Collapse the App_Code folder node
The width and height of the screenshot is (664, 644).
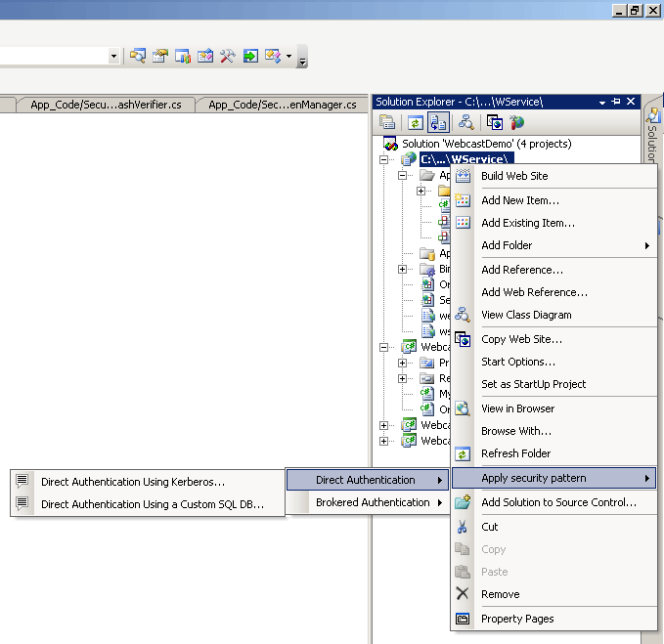[402, 175]
